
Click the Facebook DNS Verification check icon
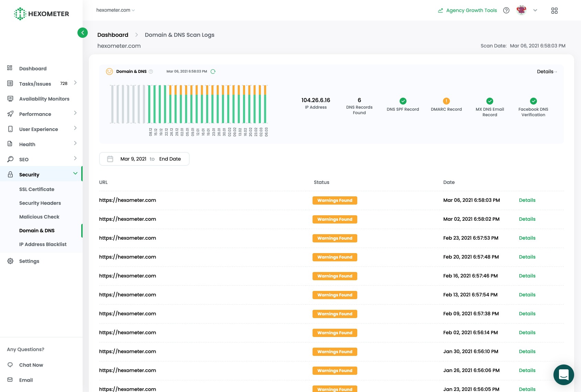(x=533, y=101)
